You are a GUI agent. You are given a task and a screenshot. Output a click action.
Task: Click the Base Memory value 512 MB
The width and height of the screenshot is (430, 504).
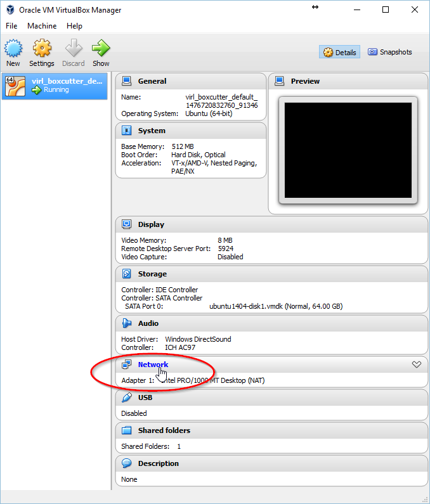[183, 146]
